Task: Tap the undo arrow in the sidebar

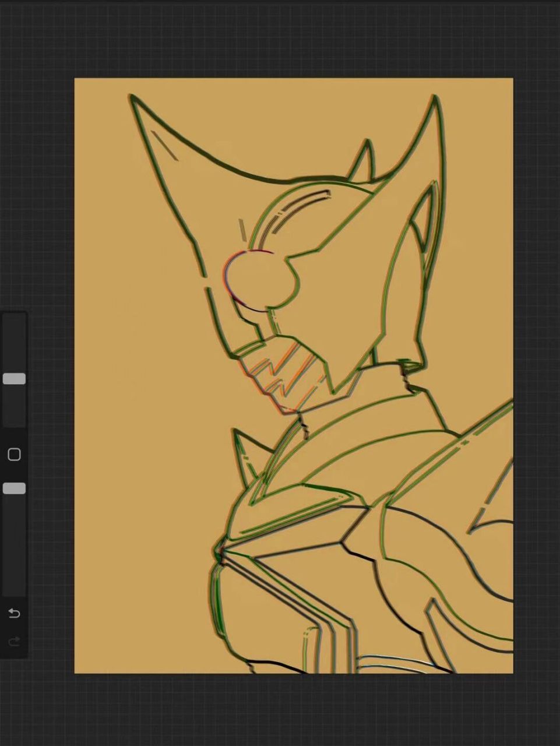Action: pos(14,613)
